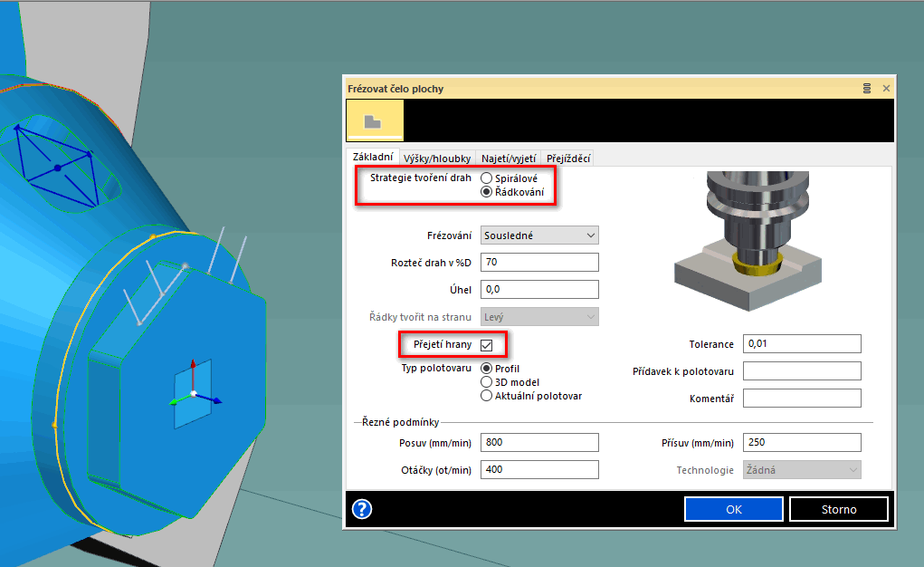Open the Řádky tvořit na stranu dropdown
The image size is (924, 567).
[x=539, y=317]
